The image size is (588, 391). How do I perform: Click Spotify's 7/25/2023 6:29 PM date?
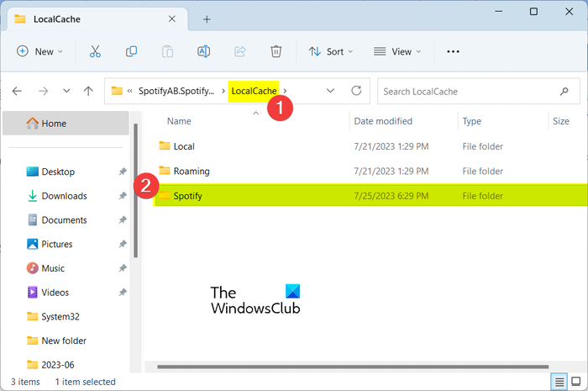click(x=391, y=196)
